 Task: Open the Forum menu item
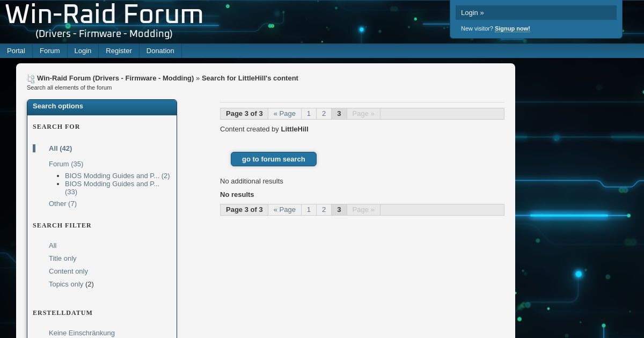(49, 50)
